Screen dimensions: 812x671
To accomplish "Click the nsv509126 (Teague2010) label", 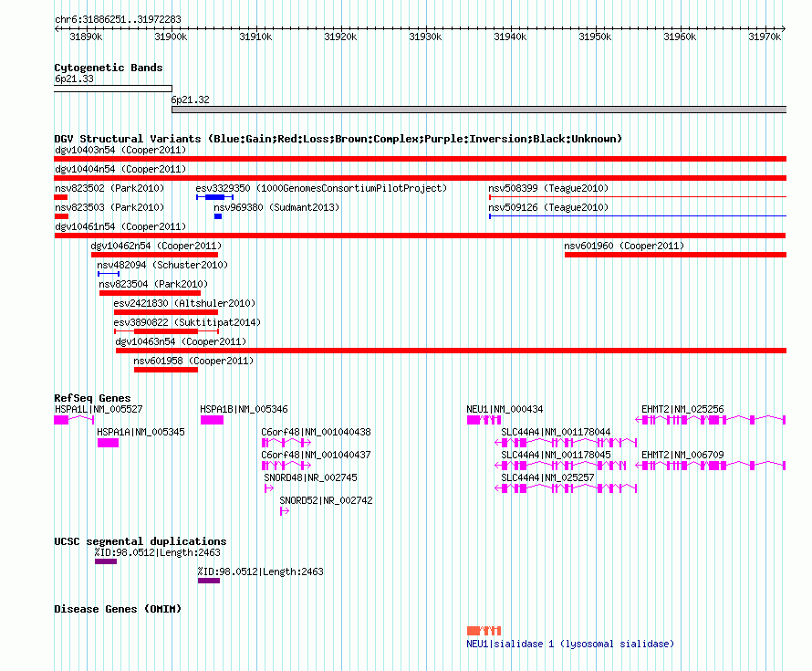I will pyautogui.click(x=548, y=208).
